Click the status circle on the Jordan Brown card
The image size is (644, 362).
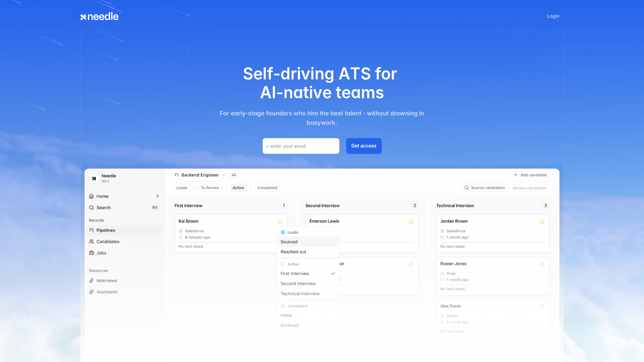pos(542,222)
